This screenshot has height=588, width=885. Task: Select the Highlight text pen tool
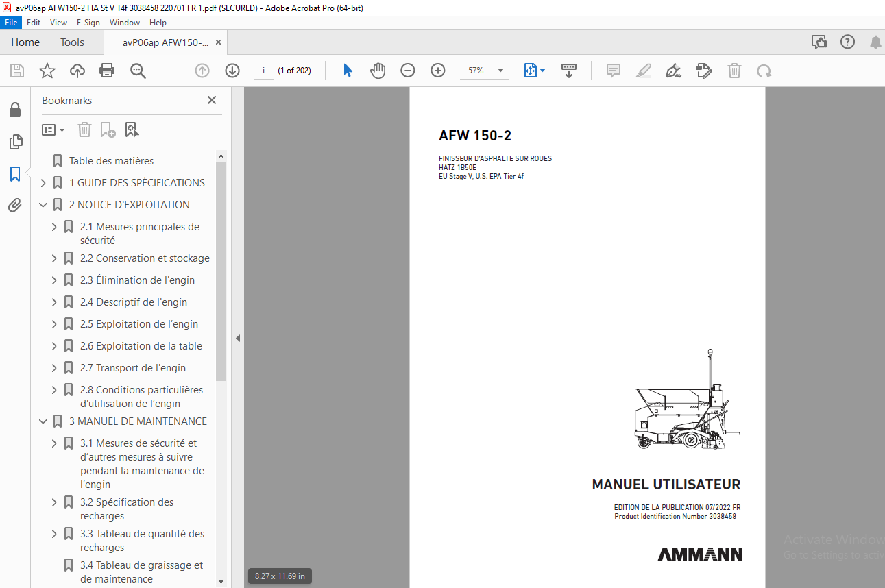click(x=644, y=71)
